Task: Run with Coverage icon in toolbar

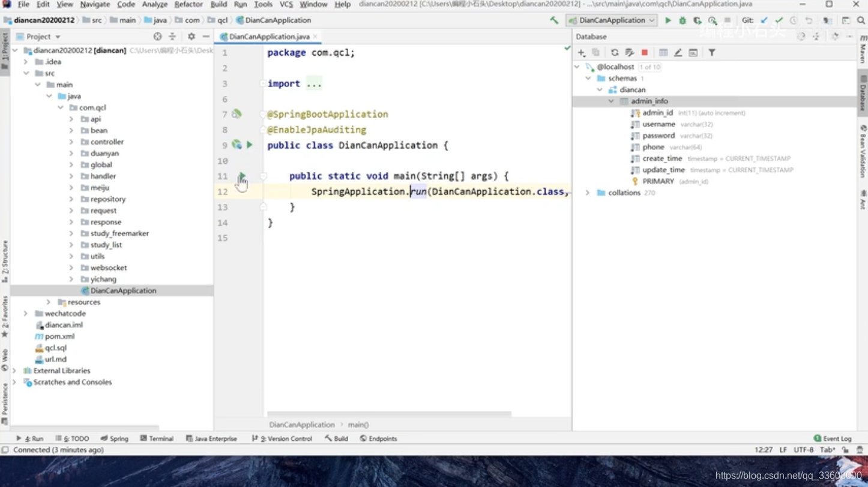Action: click(698, 20)
